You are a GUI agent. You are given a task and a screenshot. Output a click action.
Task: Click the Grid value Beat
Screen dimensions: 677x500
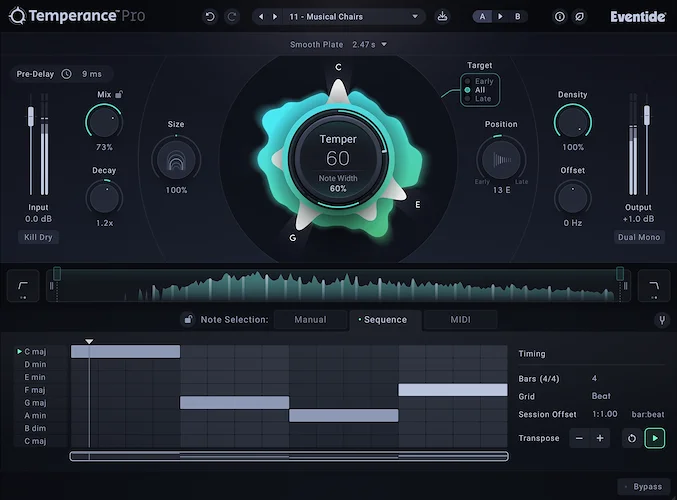click(x=601, y=396)
